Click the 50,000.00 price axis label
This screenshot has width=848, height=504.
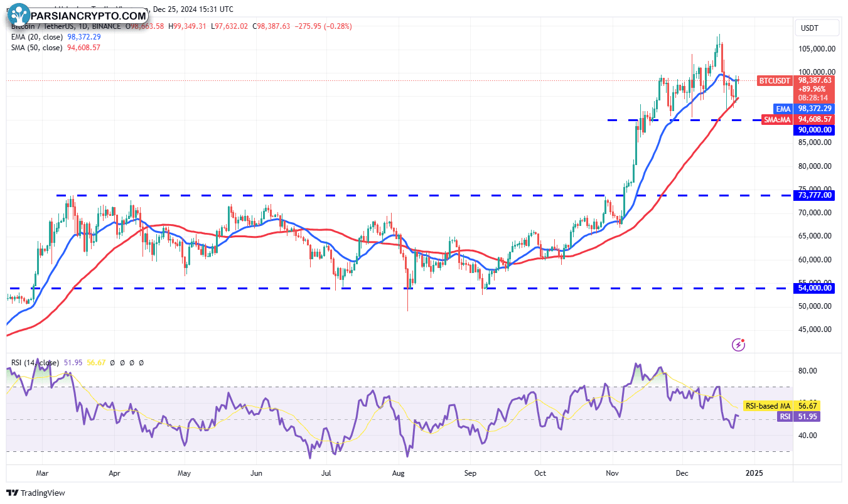tap(815, 306)
